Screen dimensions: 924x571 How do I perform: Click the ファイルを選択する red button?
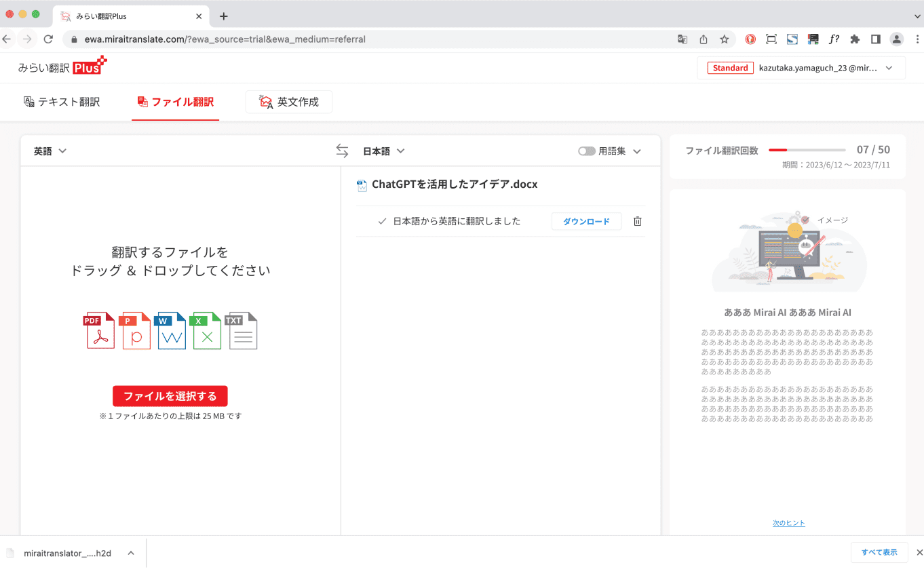170,396
